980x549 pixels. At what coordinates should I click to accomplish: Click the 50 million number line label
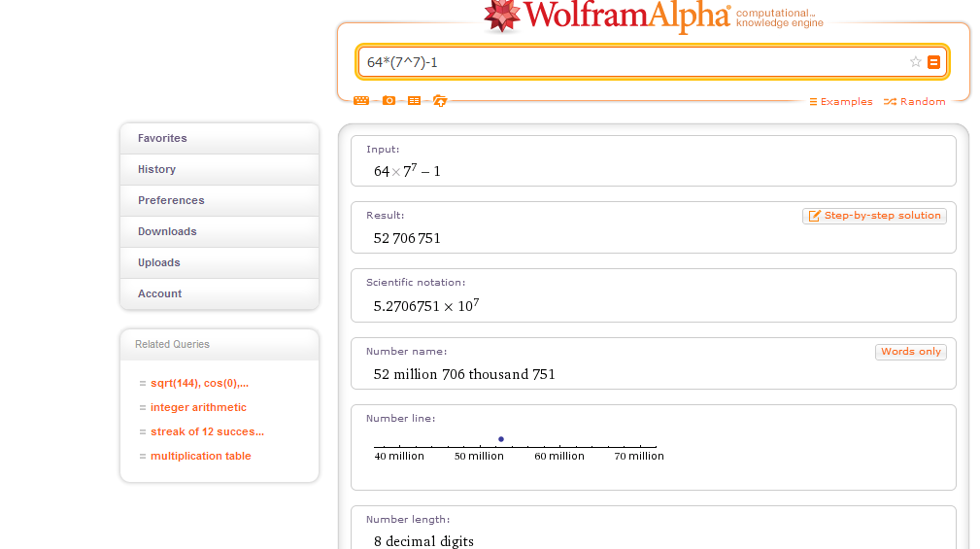coord(479,456)
